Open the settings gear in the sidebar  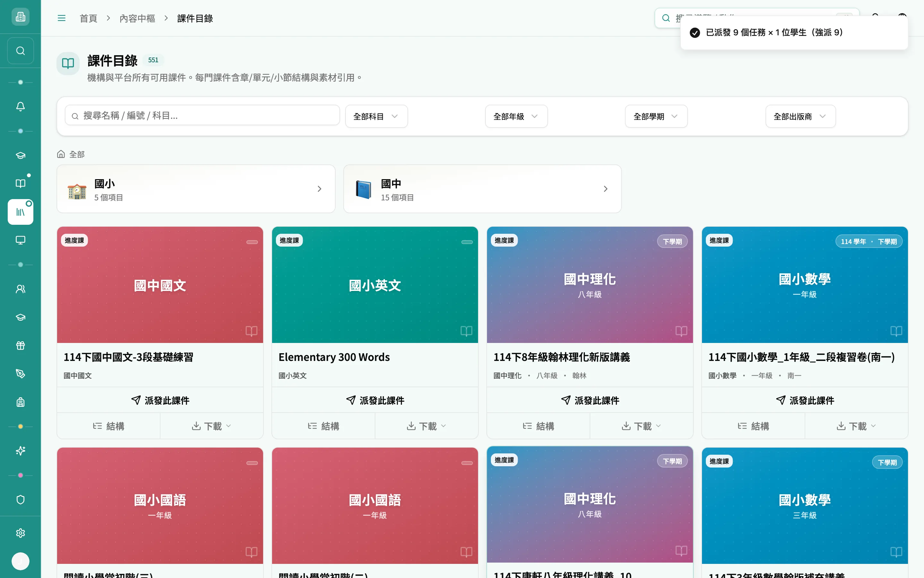pyautogui.click(x=20, y=533)
